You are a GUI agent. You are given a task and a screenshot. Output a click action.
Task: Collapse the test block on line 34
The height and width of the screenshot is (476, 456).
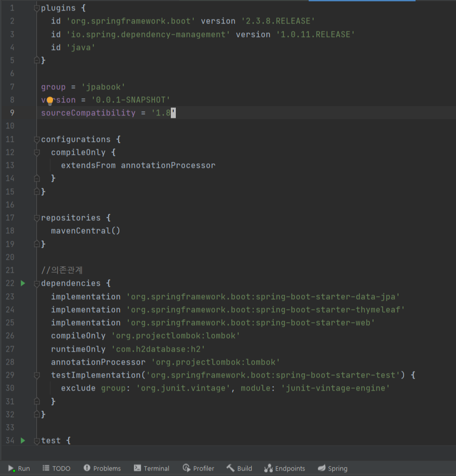[37, 441]
